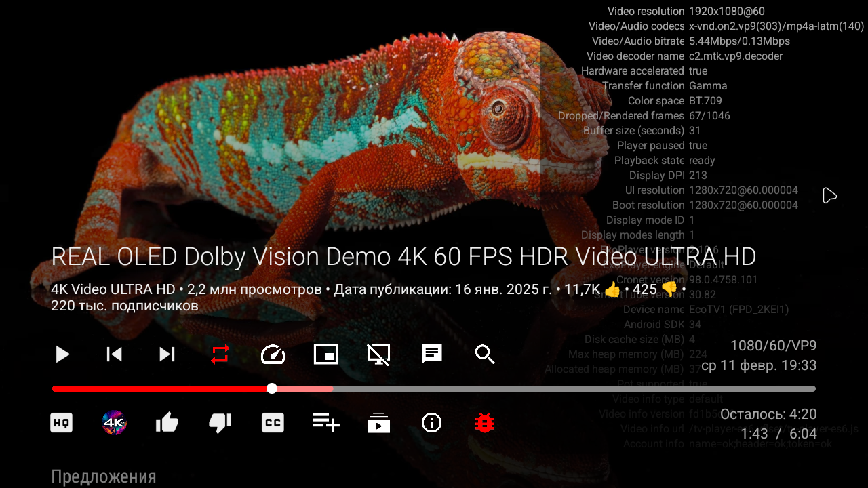Viewport: 868px width, 488px height.
Task: Enable picture-in-picture mode
Action: (x=326, y=354)
